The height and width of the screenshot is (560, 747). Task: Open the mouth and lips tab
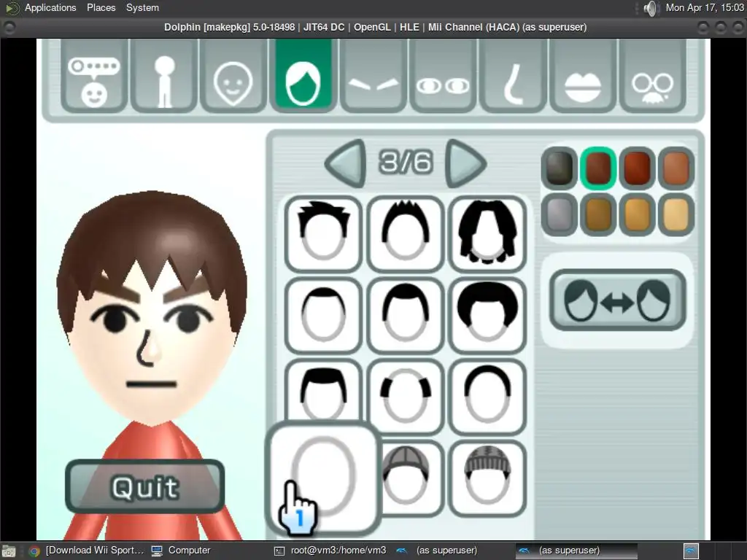click(583, 76)
